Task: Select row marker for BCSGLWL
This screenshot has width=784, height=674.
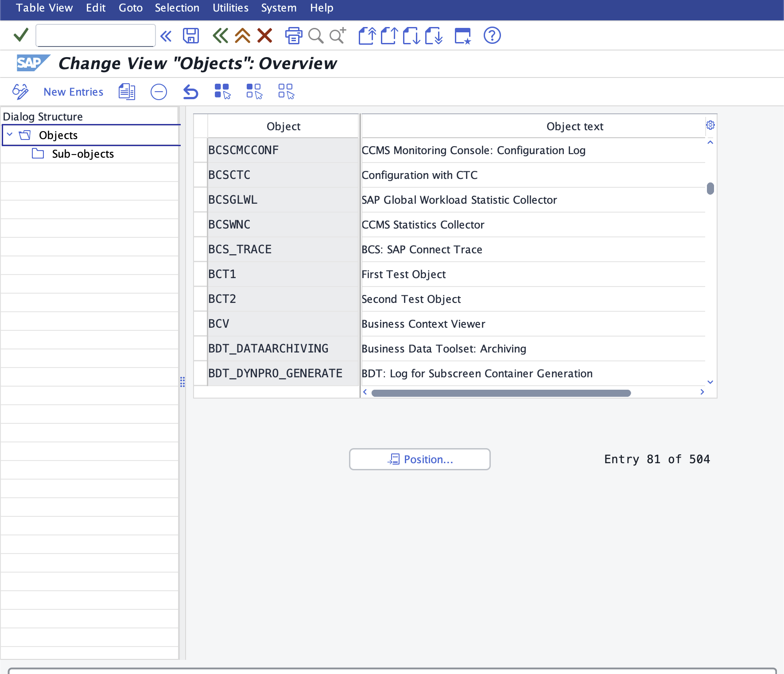Action: coord(201,200)
